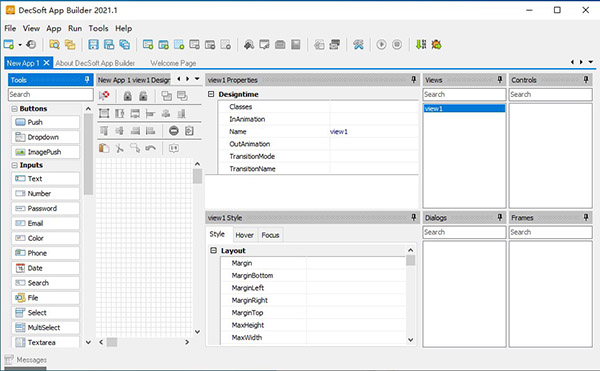
Task: Toggle the Controls panel pin
Action: [x=586, y=79]
